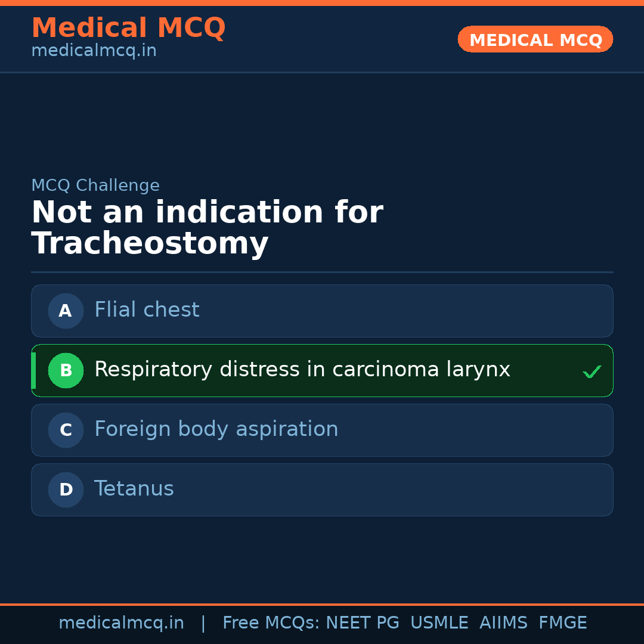Click AIIMS in the footer
Viewport: 644px width, 644px height.
pos(503,623)
